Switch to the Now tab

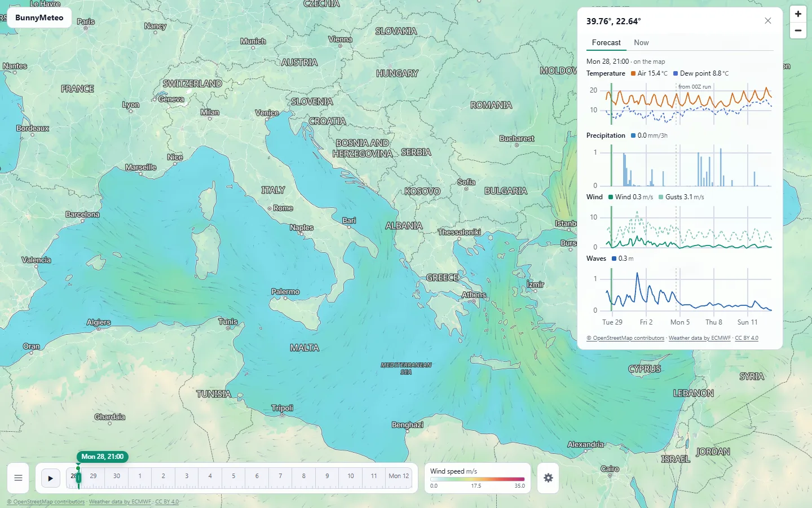(x=641, y=43)
